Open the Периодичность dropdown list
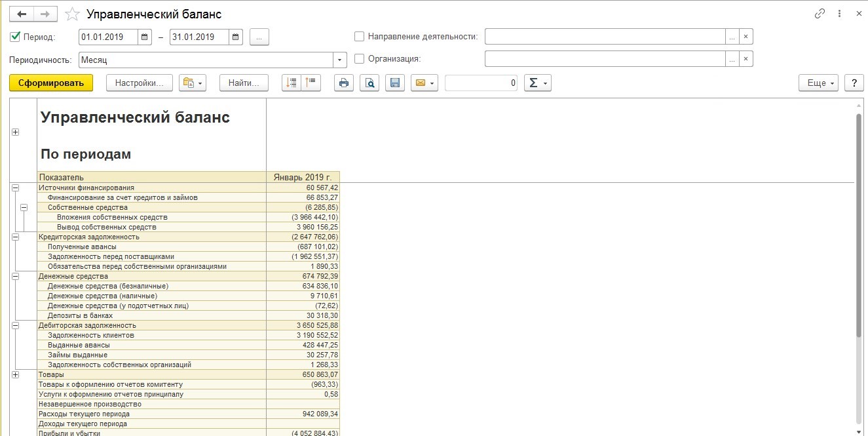Image resolution: width=868 pixels, height=436 pixels. 340,60
